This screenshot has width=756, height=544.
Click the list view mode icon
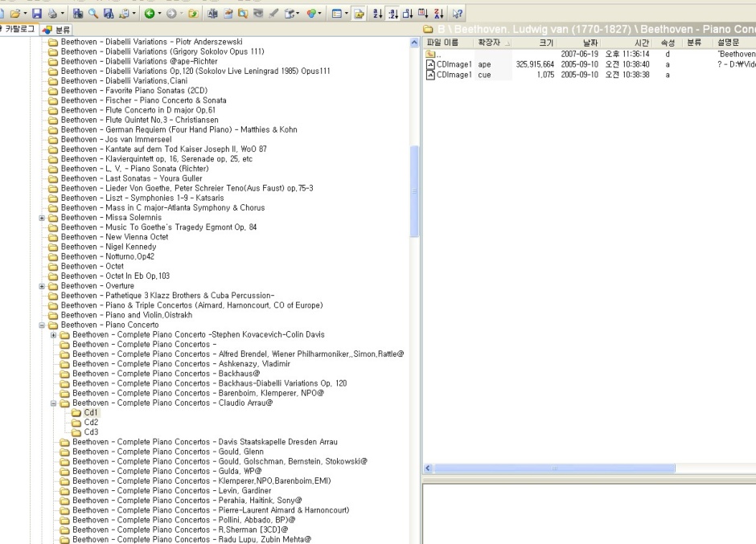point(337,14)
